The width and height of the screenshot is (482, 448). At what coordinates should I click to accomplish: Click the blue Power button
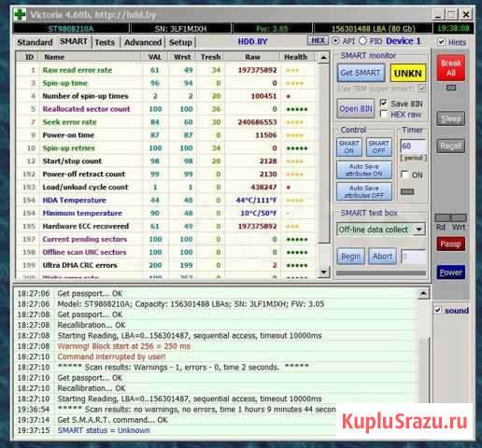(x=450, y=273)
